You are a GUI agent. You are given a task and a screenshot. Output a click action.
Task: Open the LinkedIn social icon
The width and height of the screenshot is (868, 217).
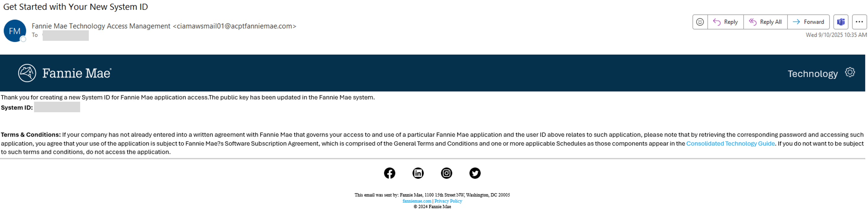(x=418, y=173)
